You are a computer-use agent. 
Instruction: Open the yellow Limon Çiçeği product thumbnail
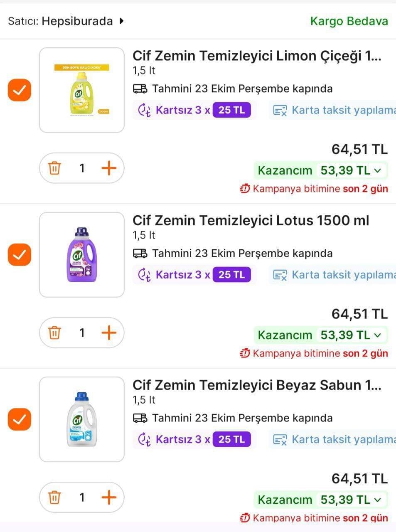pos(82,90)
